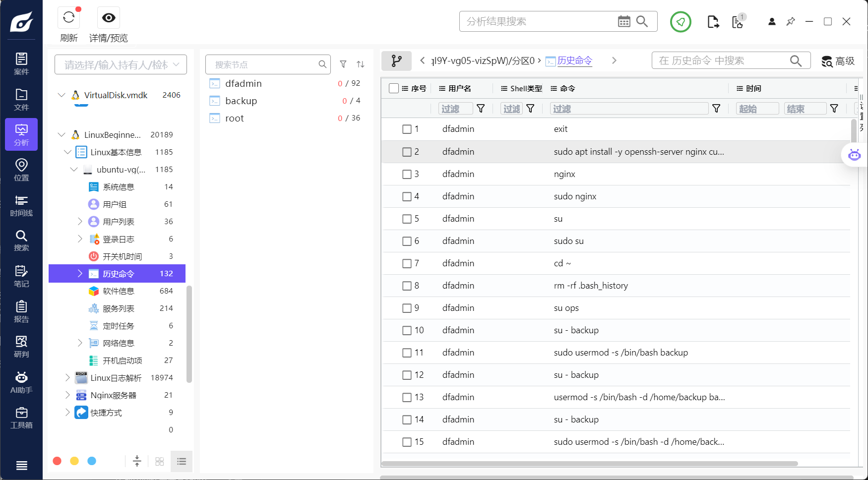
Task: Tick the select-all checkbox in table header
Action: tap(394, 88)
